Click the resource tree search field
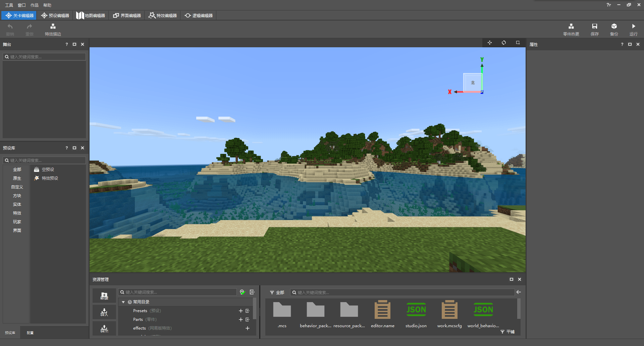This screenshot has width=644, height=346. [x=177, y=292]
